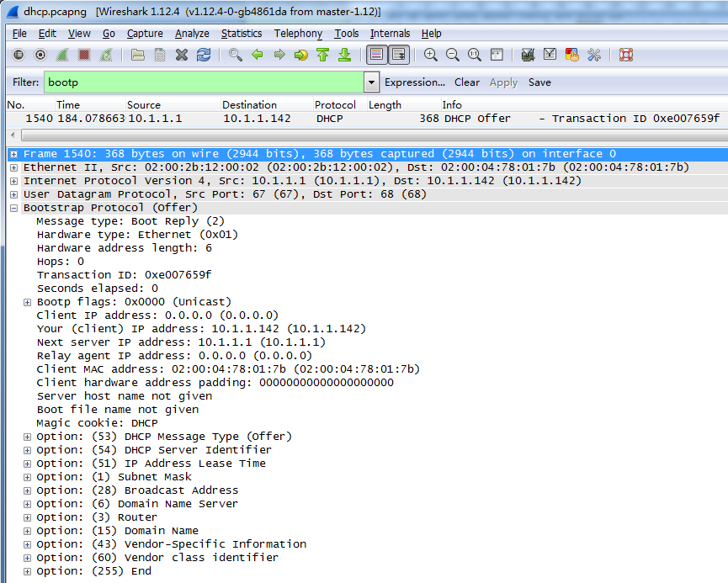Reload this capture file icon
This screenshot has width=728, height=583.
[204, 55]
